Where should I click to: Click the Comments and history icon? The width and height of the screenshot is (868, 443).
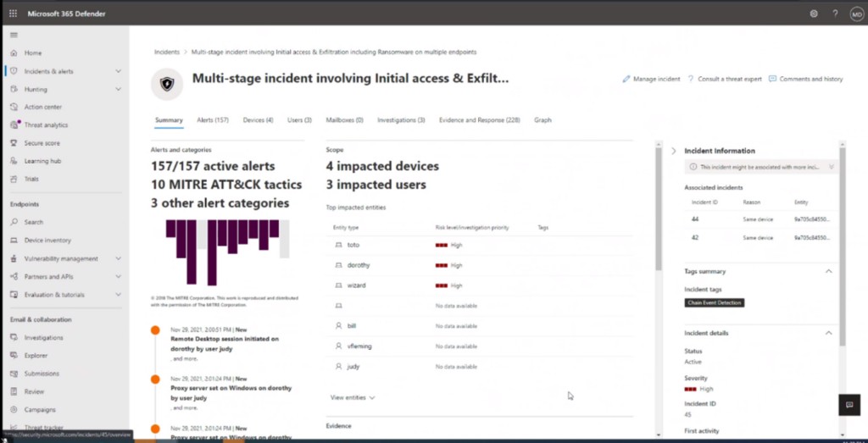coord(773,79)
